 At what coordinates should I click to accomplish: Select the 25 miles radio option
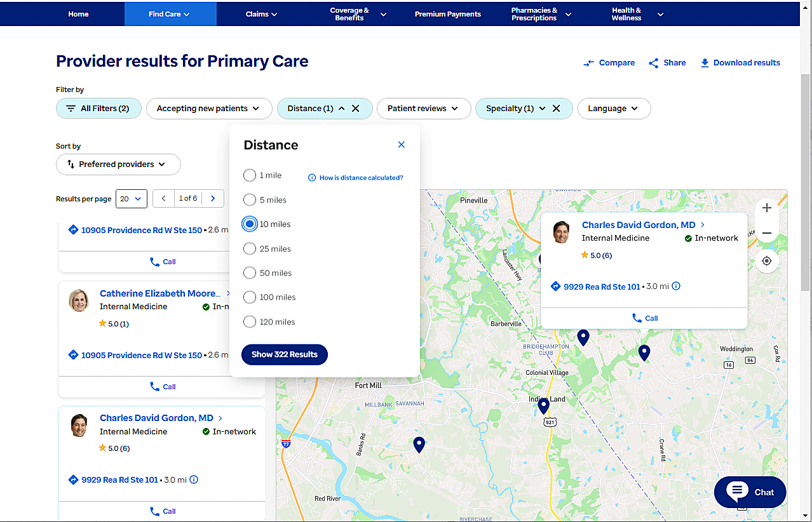(x=250, y=249)
